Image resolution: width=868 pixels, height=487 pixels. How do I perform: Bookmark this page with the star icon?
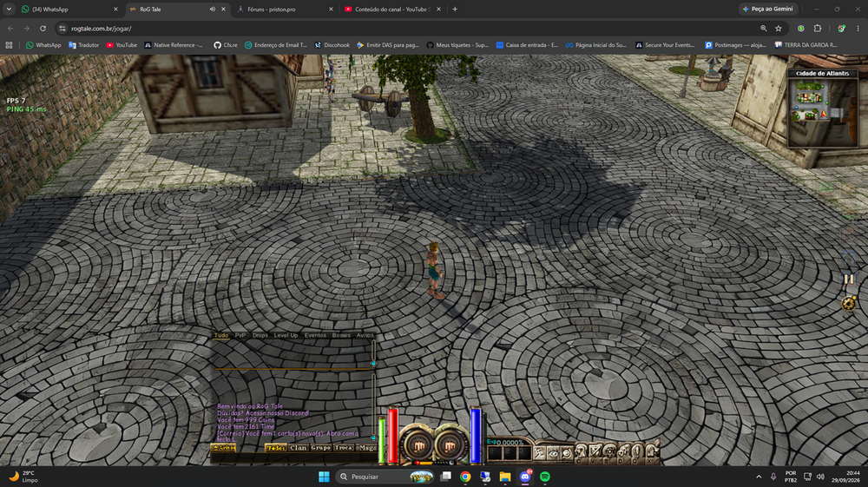coord(779,29)
